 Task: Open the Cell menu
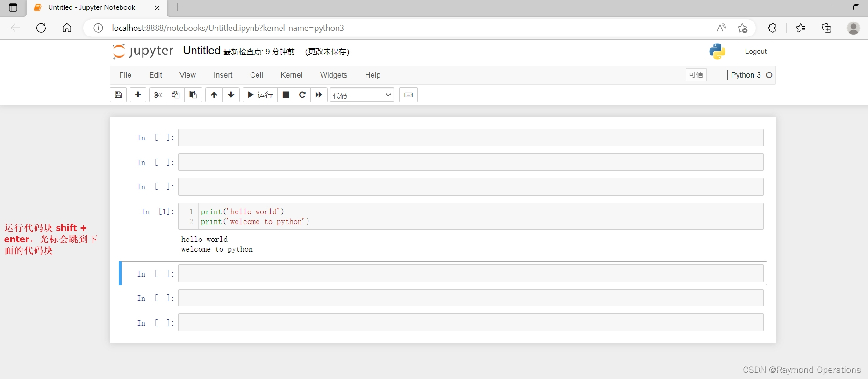[257, 75]
